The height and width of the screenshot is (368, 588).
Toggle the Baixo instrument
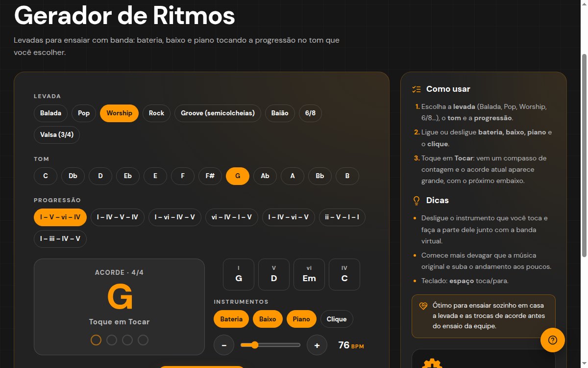click(x=268, y=319)
